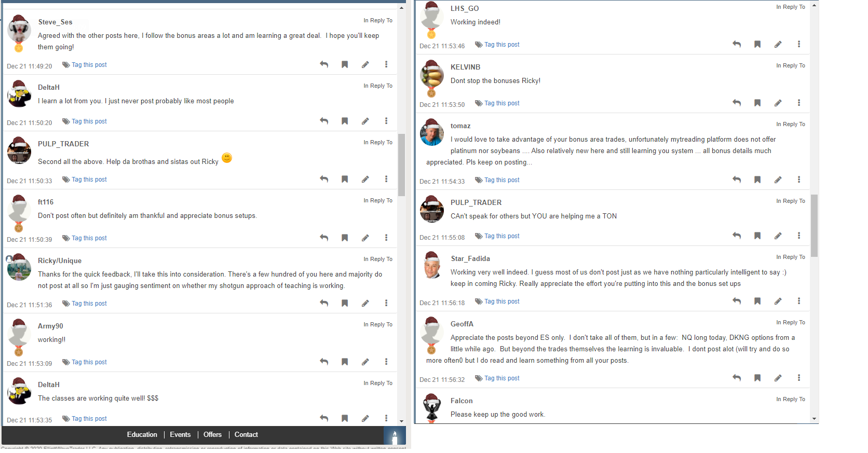Bookmark Army90's working post

point(345,362)
